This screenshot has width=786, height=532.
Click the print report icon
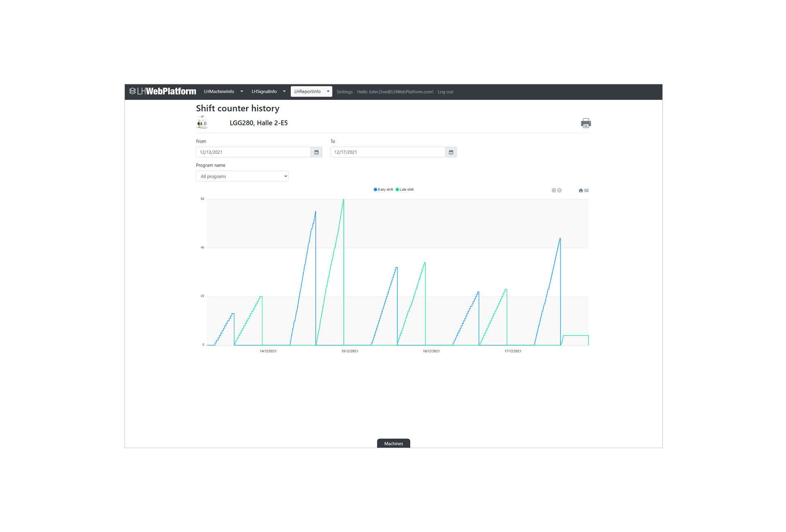[585, 123]
